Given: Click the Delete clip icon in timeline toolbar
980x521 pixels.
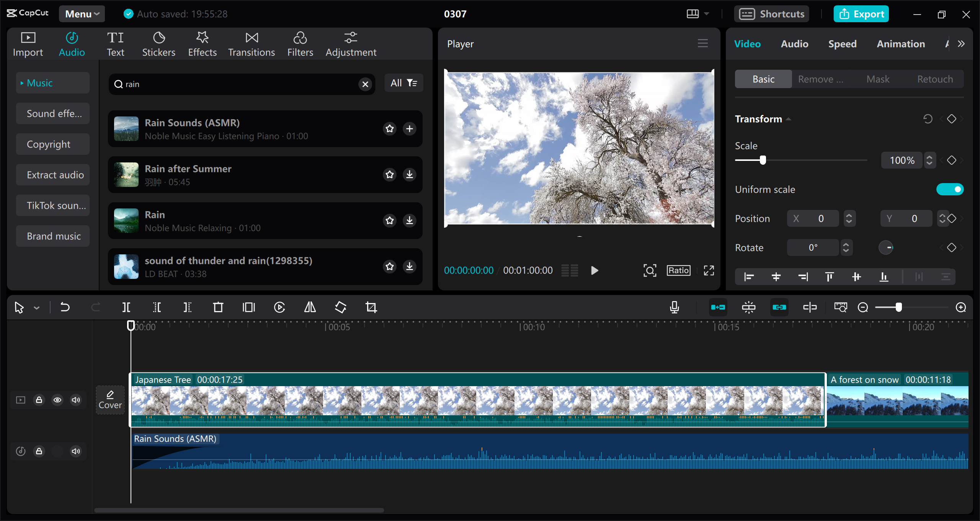Looking at the screenshot, I should (218, 307).
